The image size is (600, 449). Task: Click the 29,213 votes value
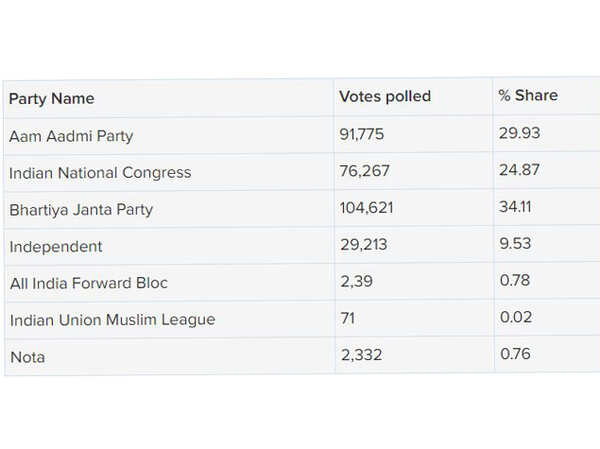tap(361, 245)
